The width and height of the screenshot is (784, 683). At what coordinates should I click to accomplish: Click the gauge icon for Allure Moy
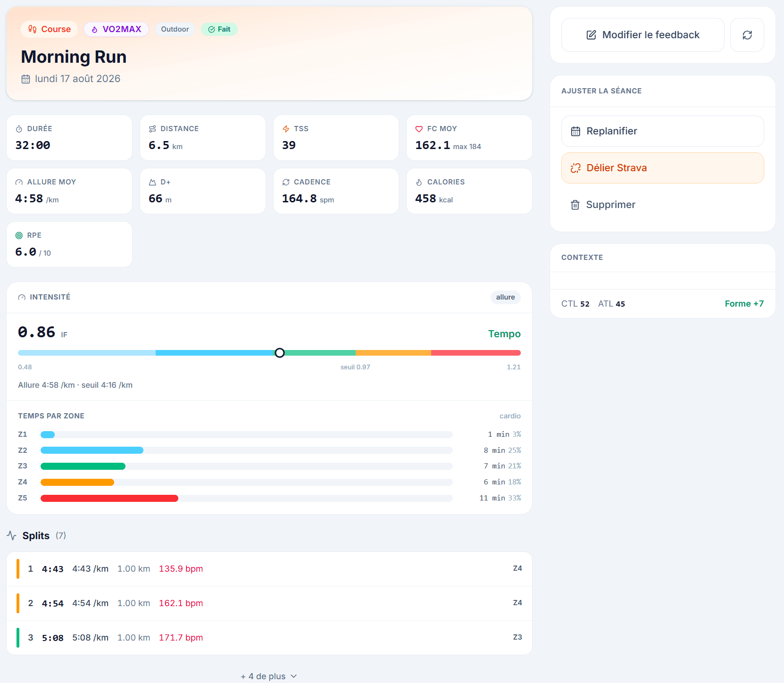19,182
